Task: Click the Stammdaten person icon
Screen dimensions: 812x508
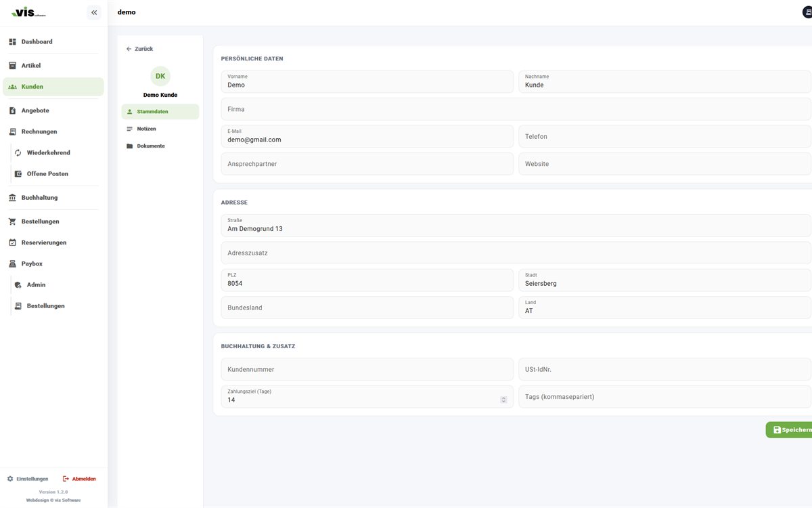Action: (x=130, y=112)
